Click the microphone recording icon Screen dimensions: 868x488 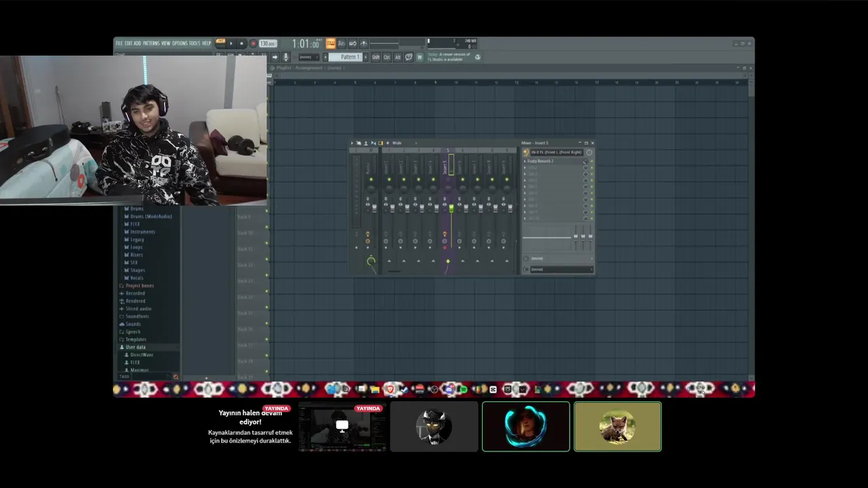286,57
